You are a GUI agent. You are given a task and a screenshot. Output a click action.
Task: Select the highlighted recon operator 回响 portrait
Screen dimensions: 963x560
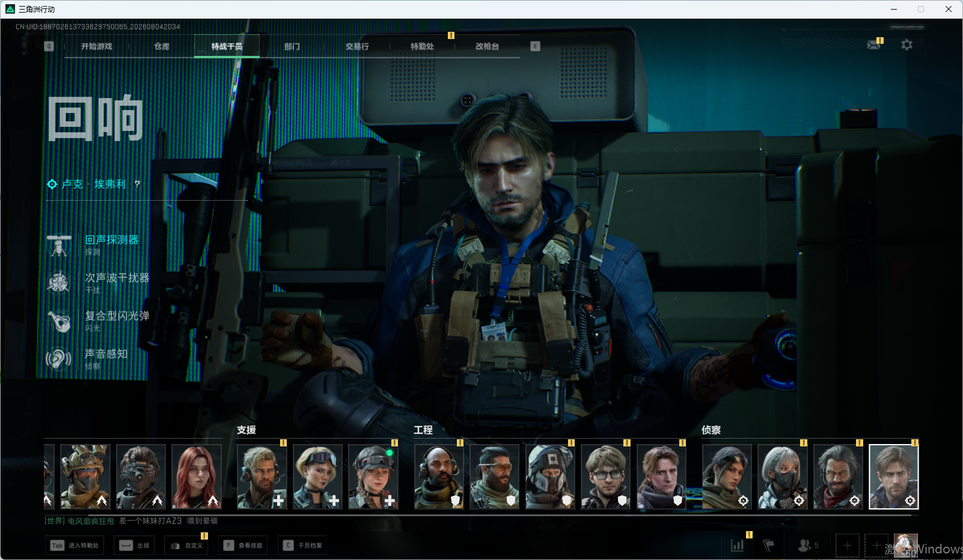coord(894,476)
